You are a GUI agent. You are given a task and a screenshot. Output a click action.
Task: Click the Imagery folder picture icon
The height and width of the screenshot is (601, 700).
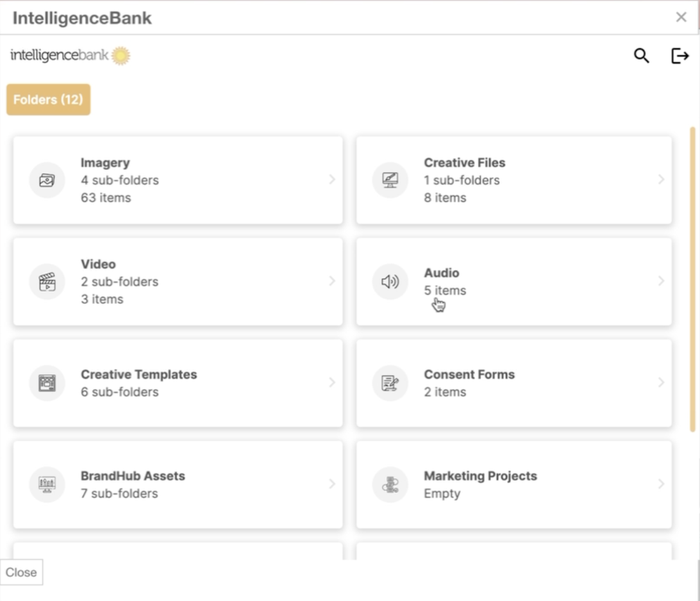(47, 180)
